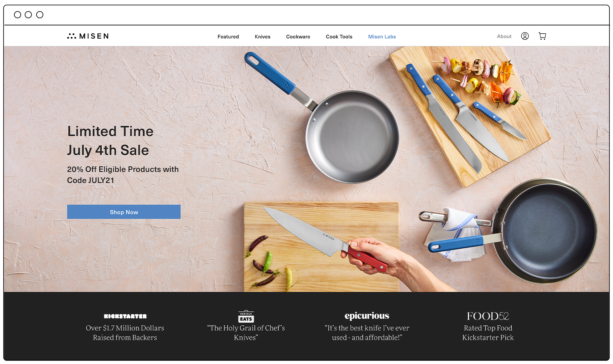
Task: Click the third window control circle
Action: 40,15
